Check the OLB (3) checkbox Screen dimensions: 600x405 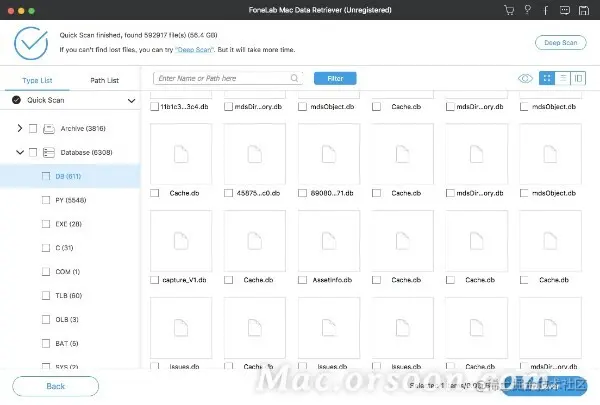[x=46, y=319]
